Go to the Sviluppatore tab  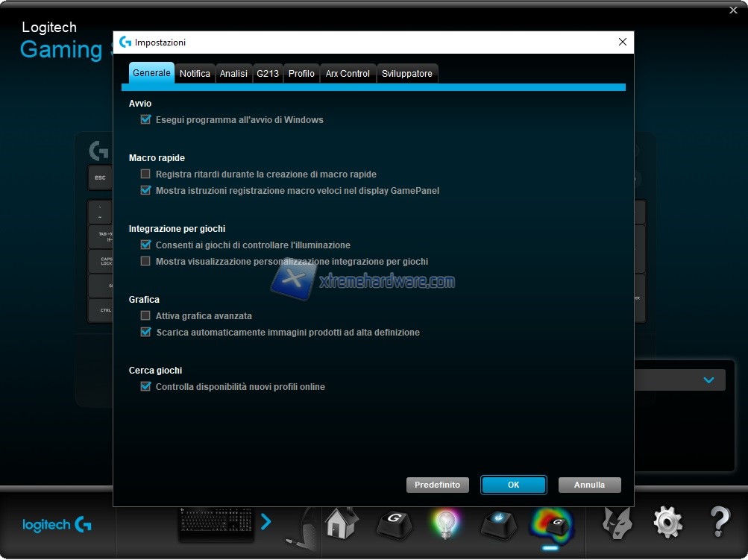pos(406,74)
